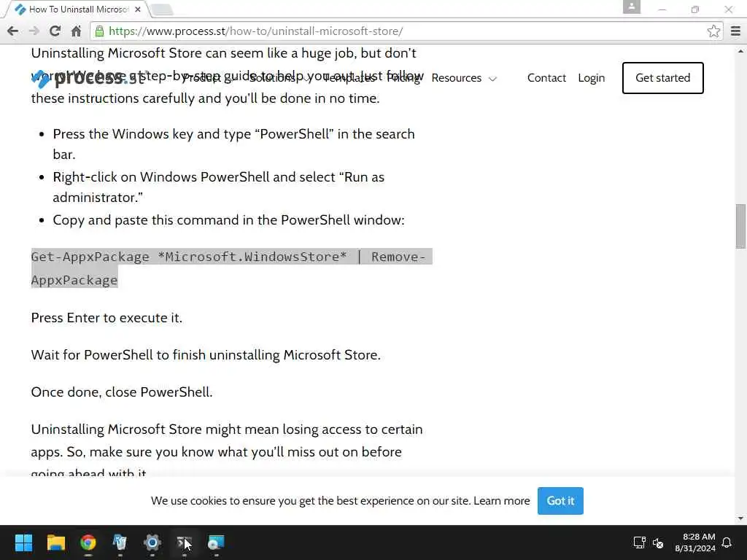Go back with the browser back arrow
This screenshot has height=560, width=747.
(x=13, y=31)
